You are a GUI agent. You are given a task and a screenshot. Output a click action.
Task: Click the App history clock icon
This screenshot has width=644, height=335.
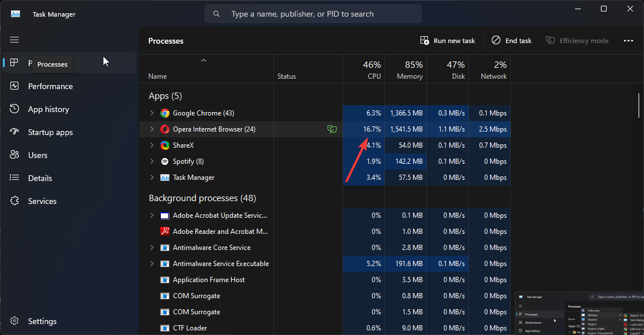tap(14, 109)
